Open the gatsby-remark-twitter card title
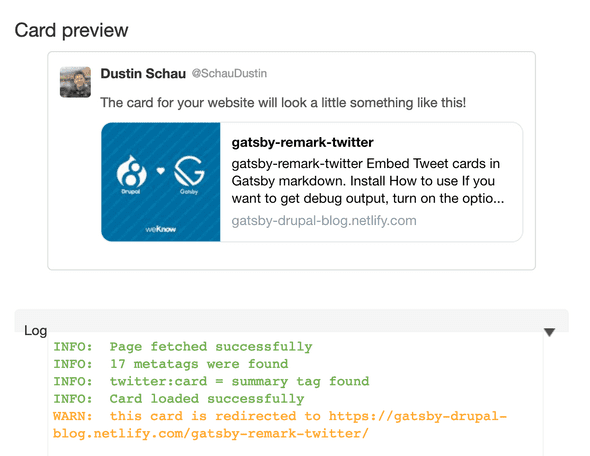 pyautogui.click(x=303, y=143)
